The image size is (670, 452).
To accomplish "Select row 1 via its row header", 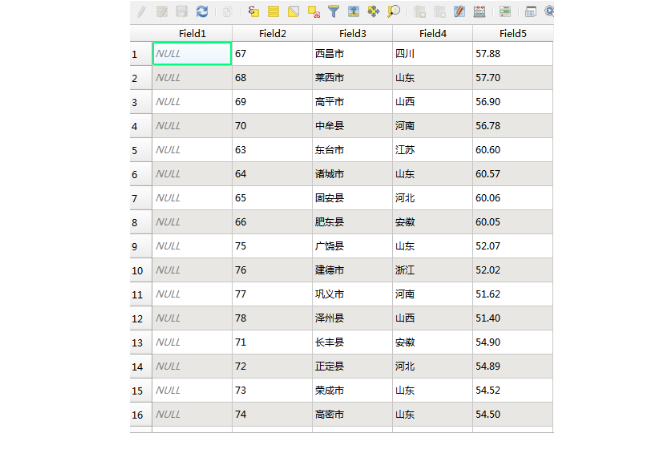I will [141, 54].
